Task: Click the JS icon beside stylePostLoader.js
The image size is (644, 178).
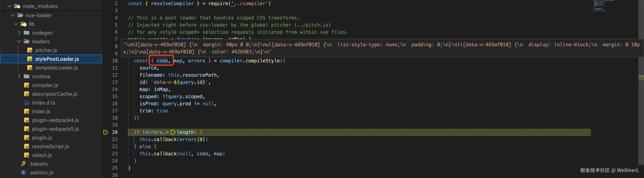Action: tap(30, 59)
